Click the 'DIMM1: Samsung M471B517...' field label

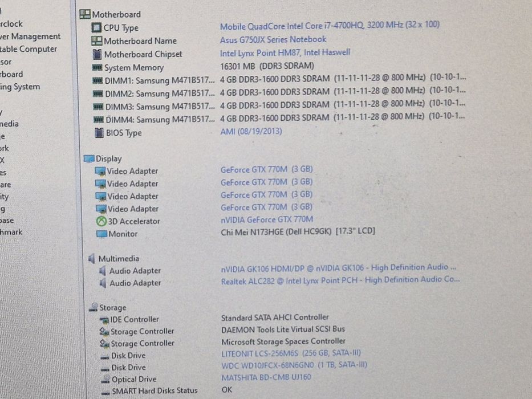click(160, 81)
